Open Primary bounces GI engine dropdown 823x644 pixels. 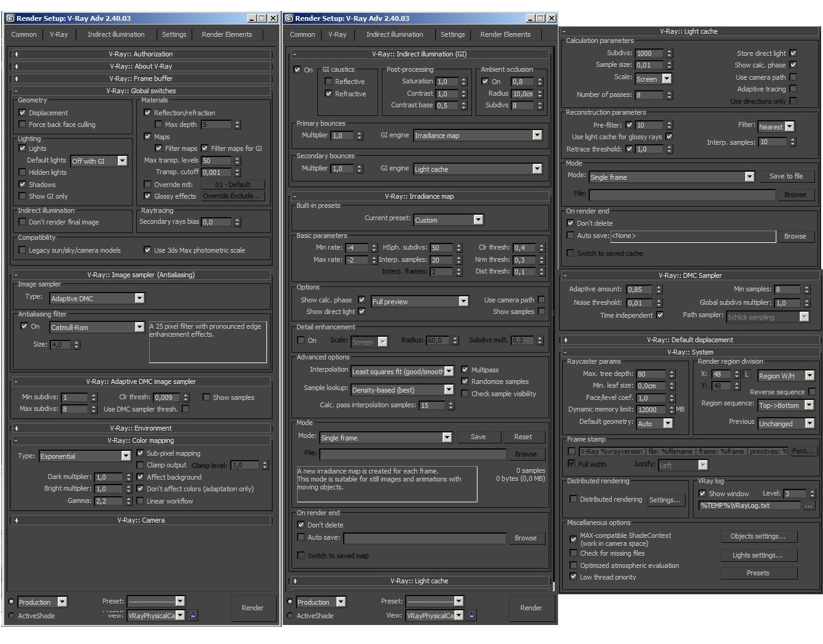pos(478,135)
